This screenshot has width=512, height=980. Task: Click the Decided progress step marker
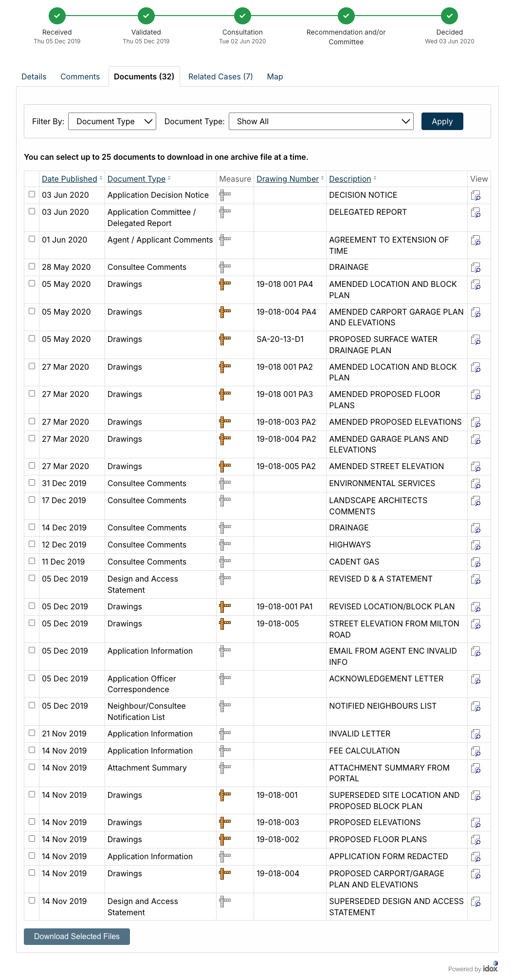click(450, 16)
